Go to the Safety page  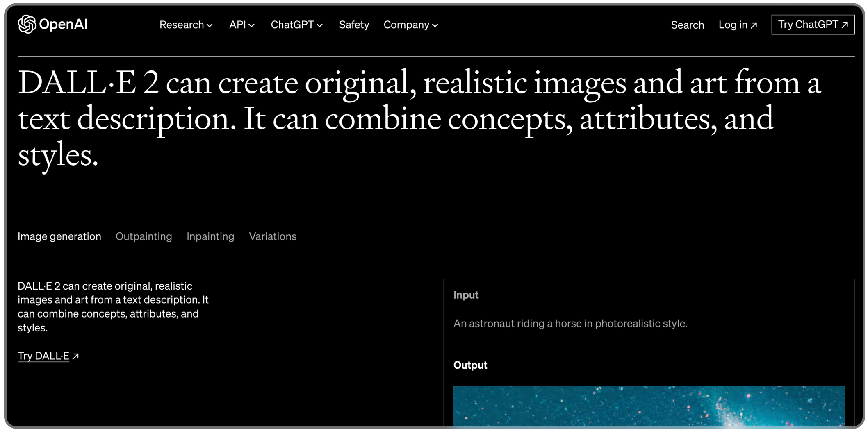[x=354, y=25]
